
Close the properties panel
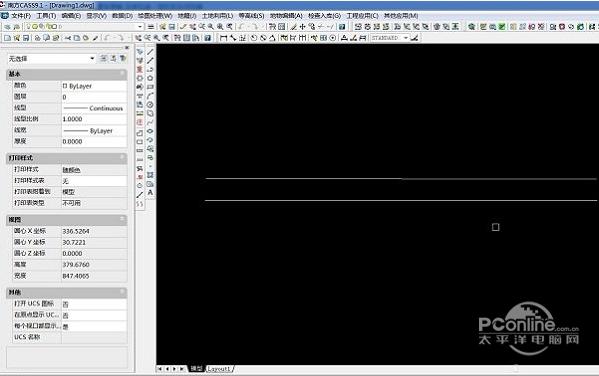point(127,48)
